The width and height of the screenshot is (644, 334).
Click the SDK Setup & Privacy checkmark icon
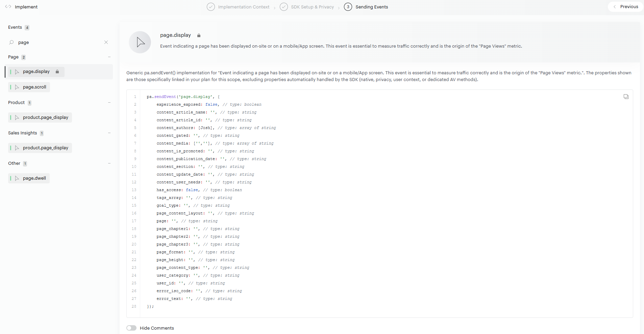(284, 7)
